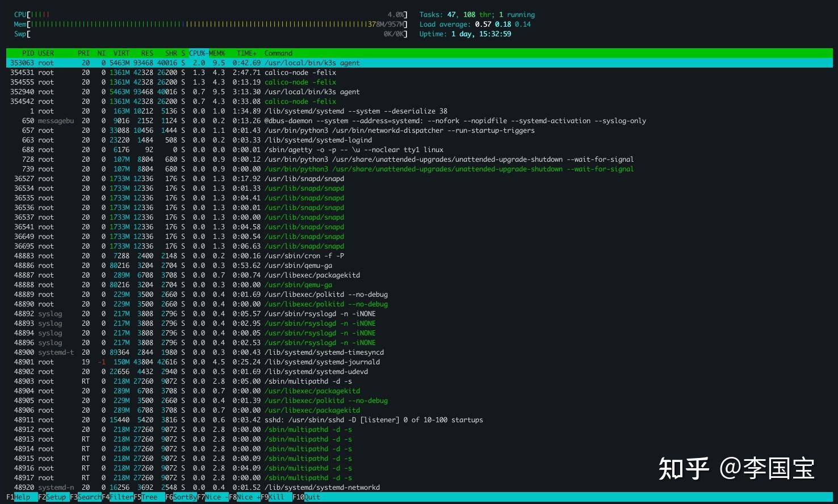This screenshot has height=504, width=838.
Task: Sort by the CPU% column header
Action: (x=198, y=53)
